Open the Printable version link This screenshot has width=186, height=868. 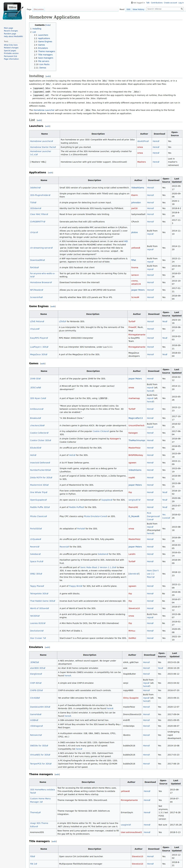11,53
